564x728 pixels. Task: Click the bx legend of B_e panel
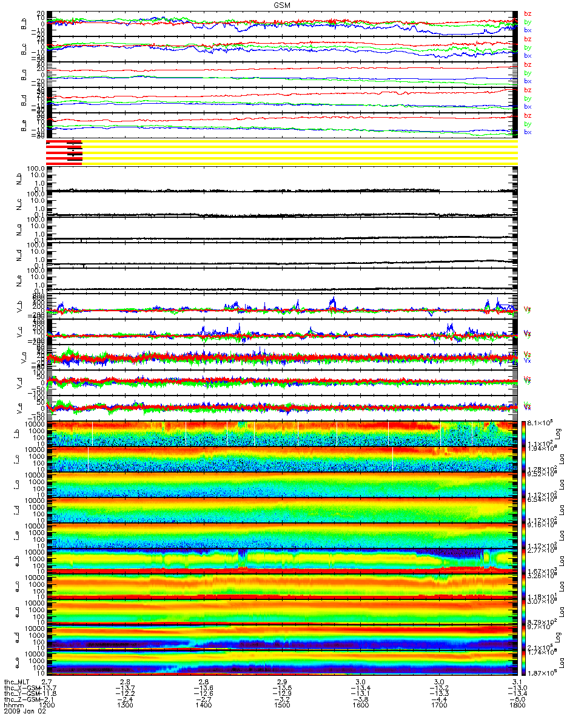tap(528, 132)
